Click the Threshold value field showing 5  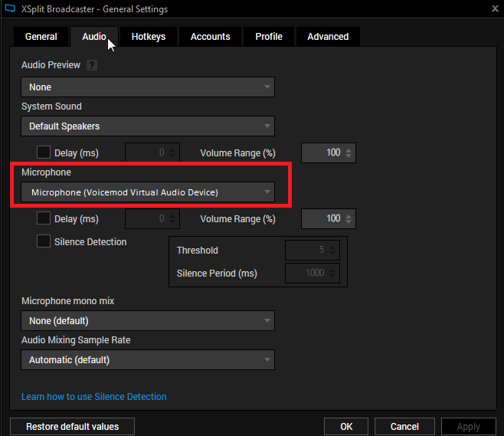click(x=313, y=250)
